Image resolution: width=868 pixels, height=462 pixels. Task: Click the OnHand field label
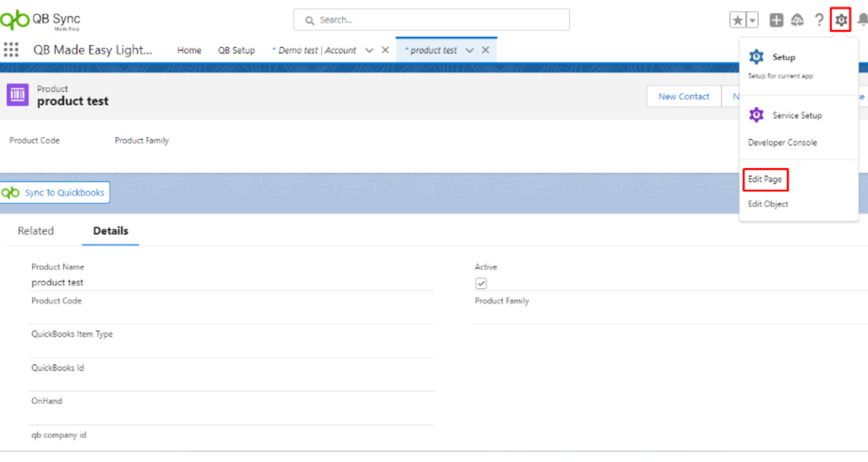point(47,401)
